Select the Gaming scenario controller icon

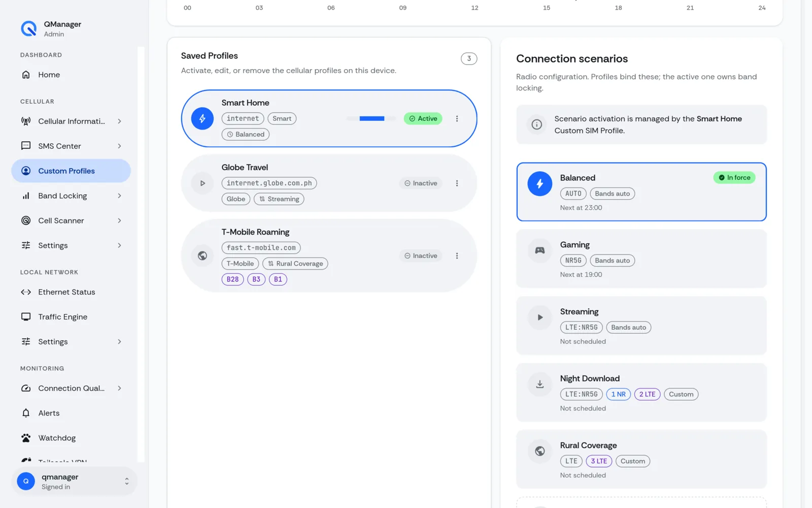click(x=539, y=250)
